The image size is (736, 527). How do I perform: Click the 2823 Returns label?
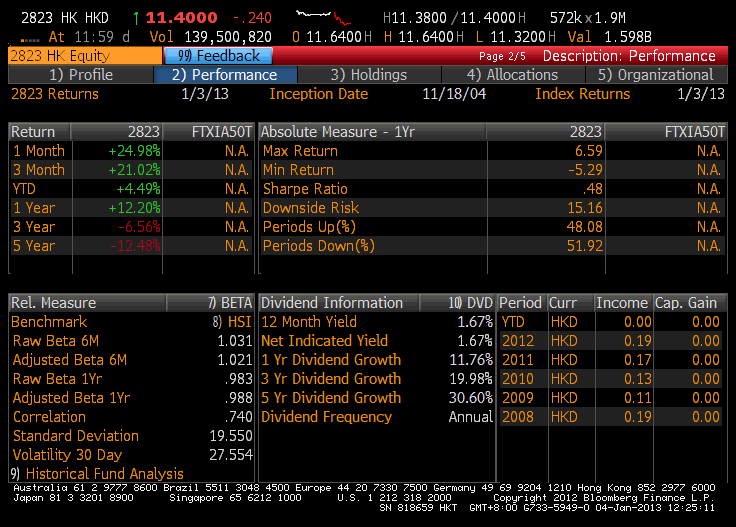[55, 94]
